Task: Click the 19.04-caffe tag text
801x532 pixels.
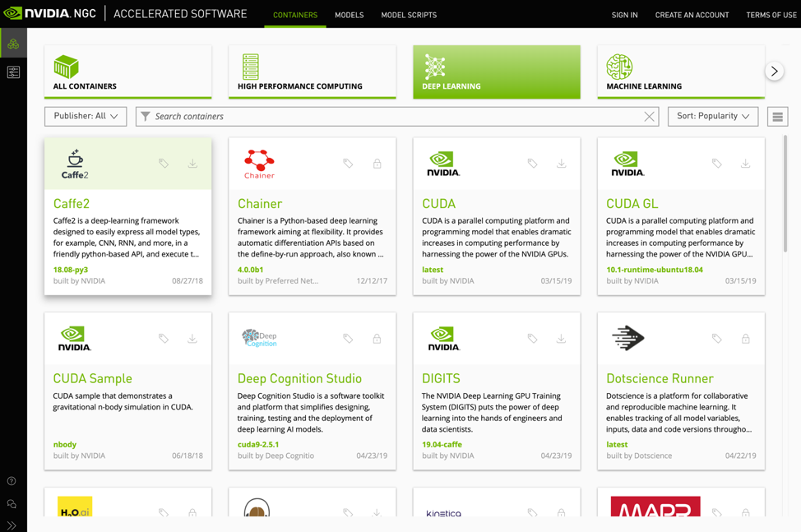Action: pos(442,444)
